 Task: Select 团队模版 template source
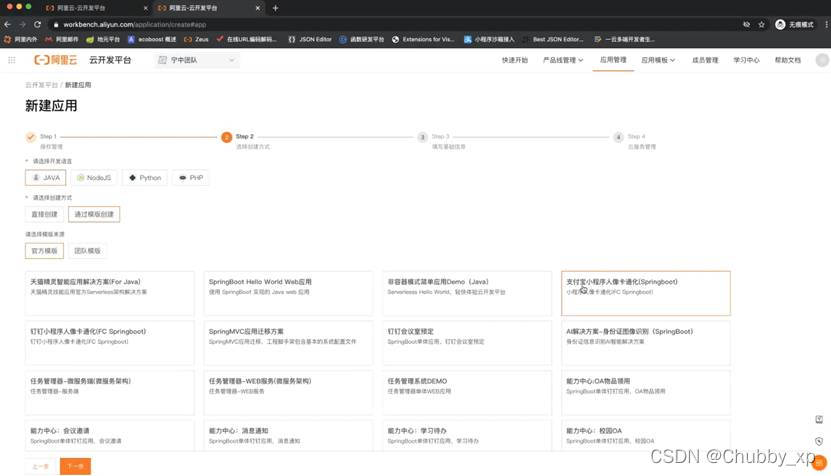[x=87, y=251]
